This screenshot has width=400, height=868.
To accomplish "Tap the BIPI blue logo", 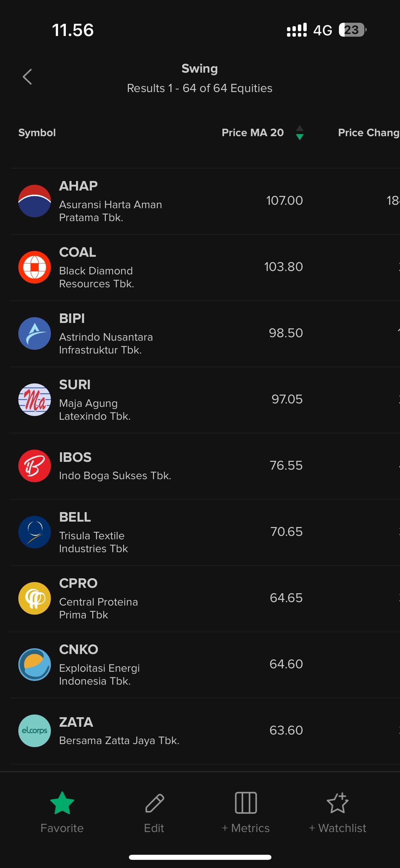I will [35, 333].
